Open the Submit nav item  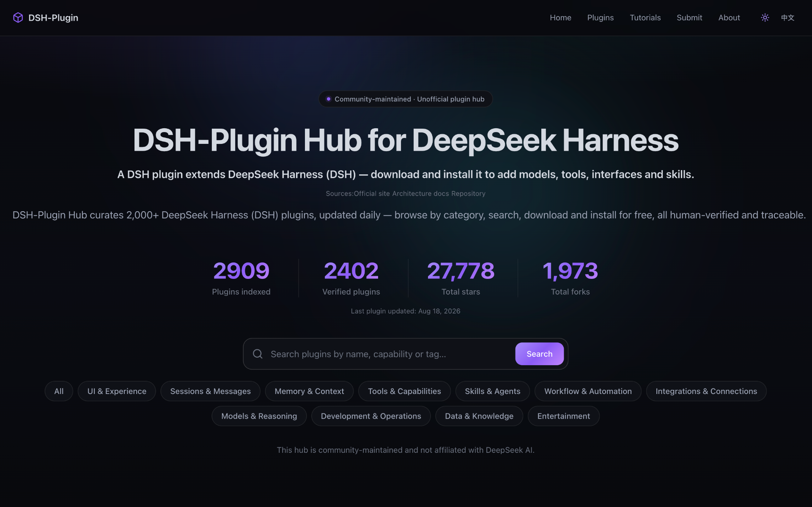(x=689, y=17)
